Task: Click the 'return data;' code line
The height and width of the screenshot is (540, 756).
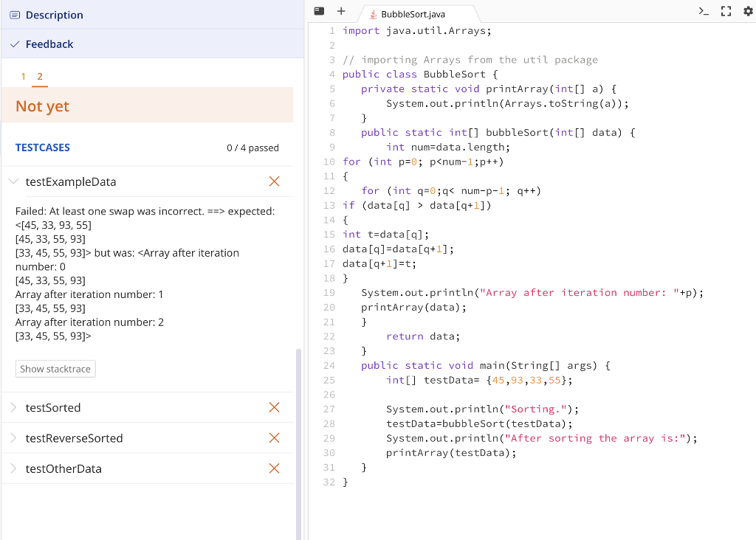Action: click(423, 336)
